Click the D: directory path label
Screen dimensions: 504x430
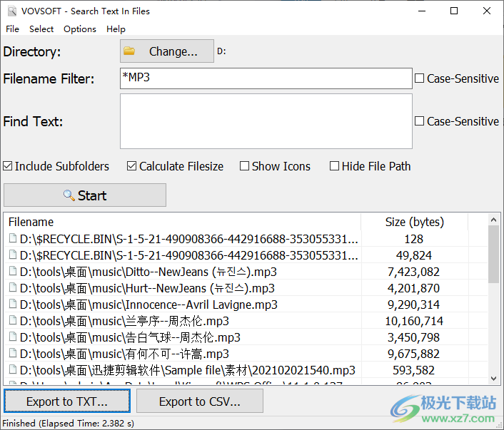[221, 51]
